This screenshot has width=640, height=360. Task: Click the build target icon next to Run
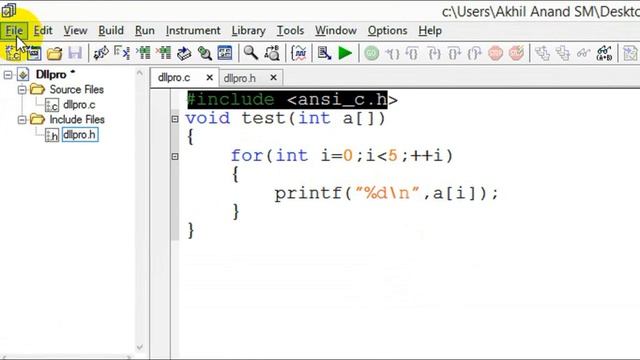(x=324, y=53)
